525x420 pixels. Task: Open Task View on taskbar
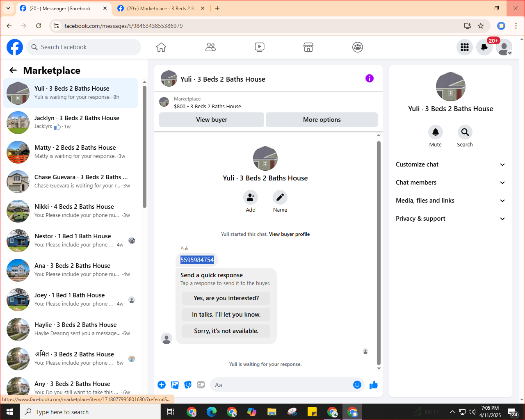tap(171, 412)
